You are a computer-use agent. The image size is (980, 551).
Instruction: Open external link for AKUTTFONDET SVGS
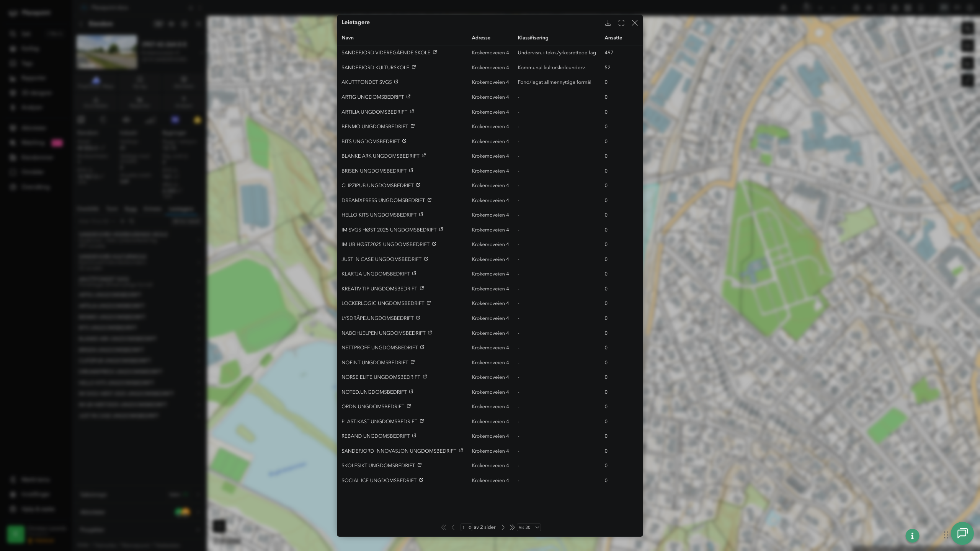(396, 82)
